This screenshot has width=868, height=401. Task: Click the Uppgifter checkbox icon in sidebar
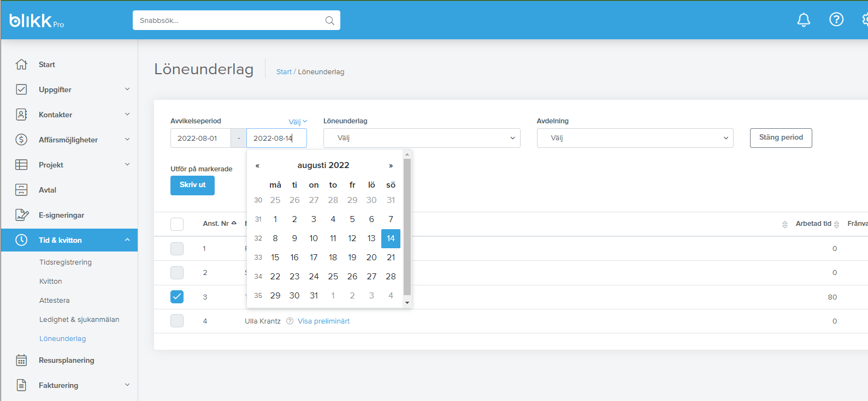21,89
